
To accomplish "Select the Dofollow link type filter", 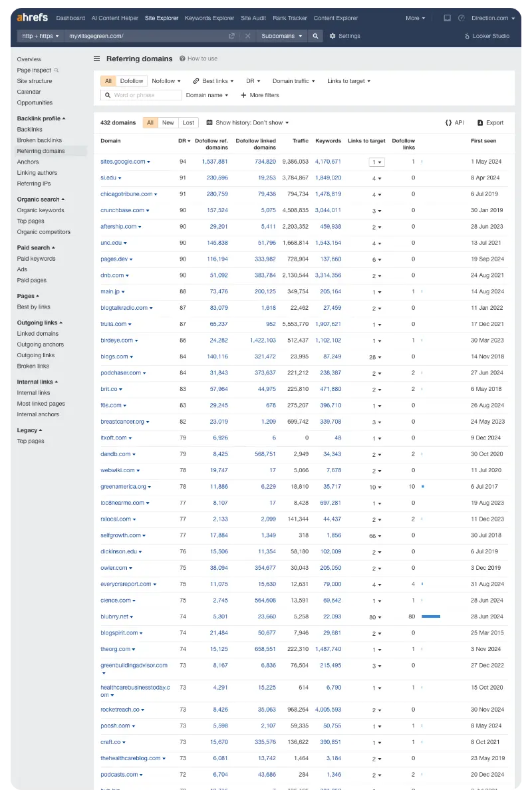I will [x=131, y=81].
